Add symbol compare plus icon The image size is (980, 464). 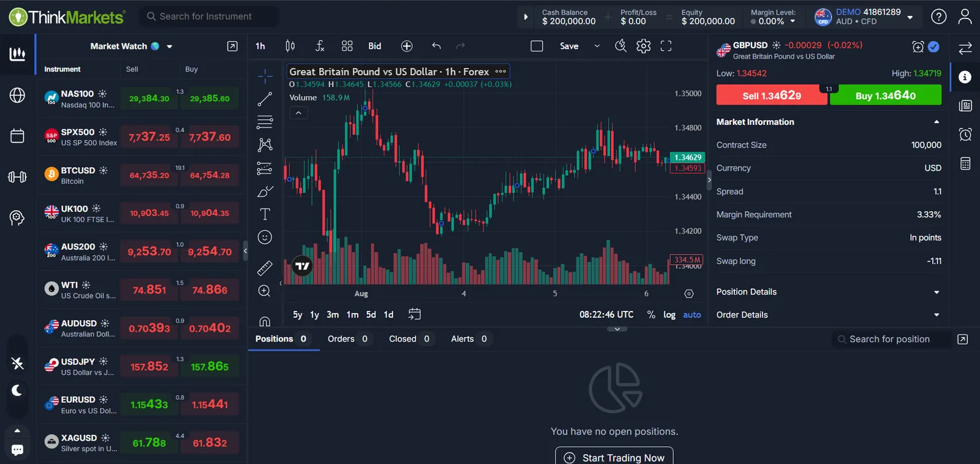click(407, 46)
